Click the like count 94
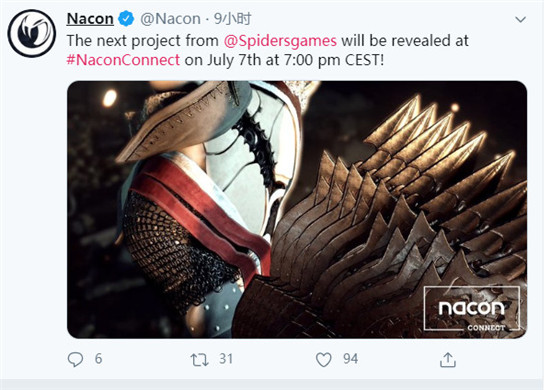This screenshot has height=390, width=550. point(350,359)
